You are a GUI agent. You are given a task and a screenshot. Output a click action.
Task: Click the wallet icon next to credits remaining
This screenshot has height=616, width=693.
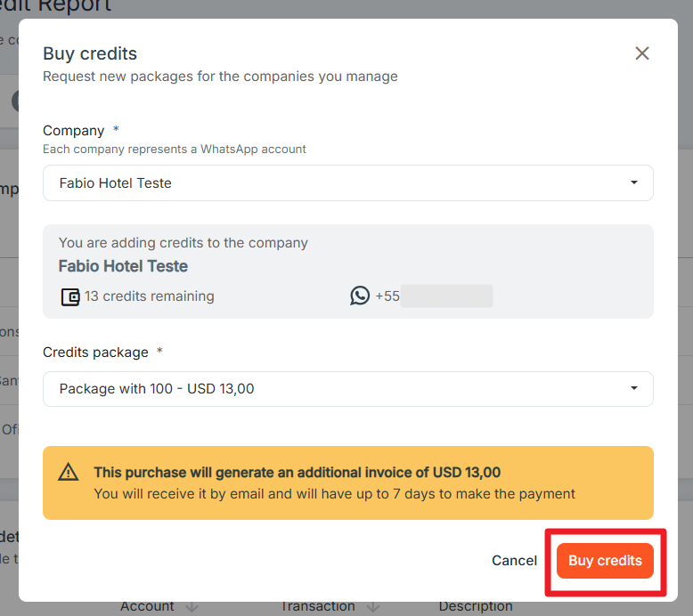click(70, 296)
